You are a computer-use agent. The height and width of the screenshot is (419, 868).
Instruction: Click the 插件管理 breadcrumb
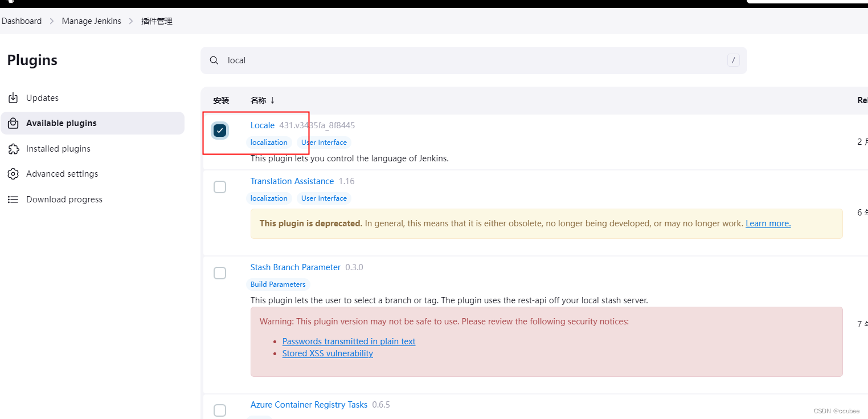tap(157, 21)
